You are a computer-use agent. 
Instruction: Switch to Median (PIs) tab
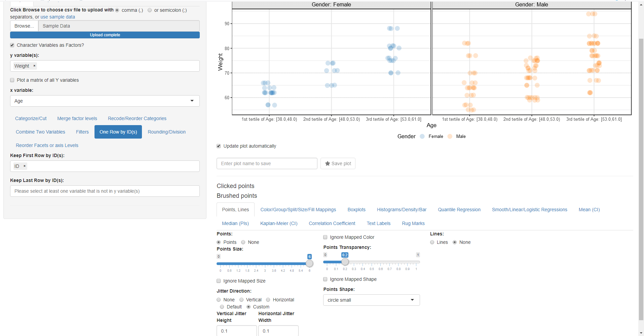pyautogui.click(x=235, y=223)
